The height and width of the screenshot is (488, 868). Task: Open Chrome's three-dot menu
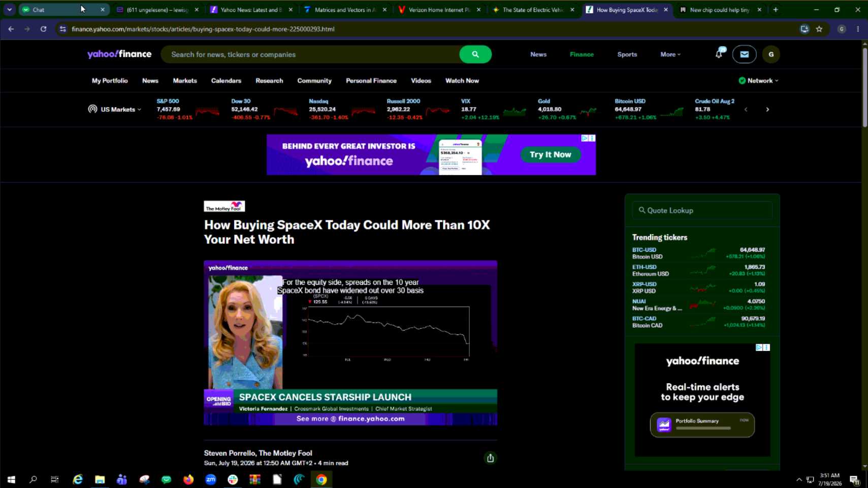pyautogui.click(x=858, y=29)
